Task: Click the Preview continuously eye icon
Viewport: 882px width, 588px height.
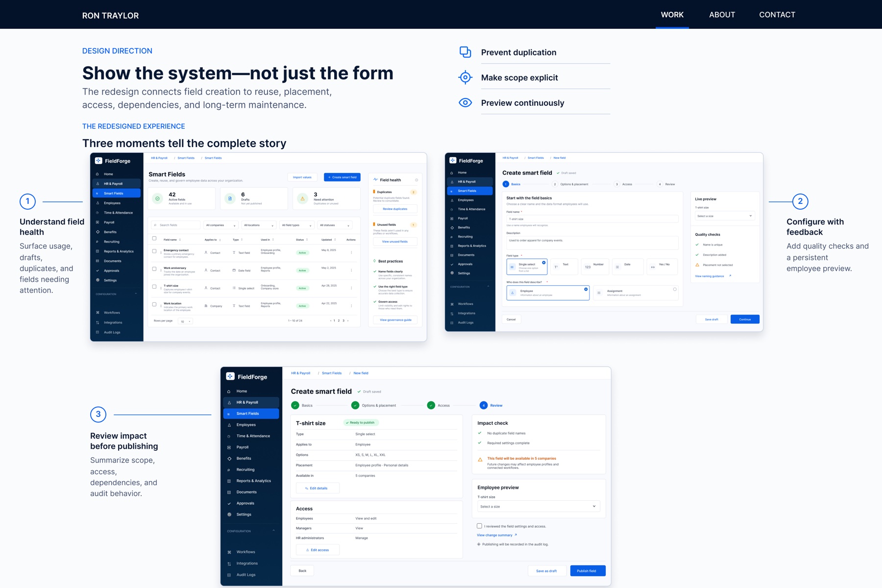Action: [x=465, y=102]
